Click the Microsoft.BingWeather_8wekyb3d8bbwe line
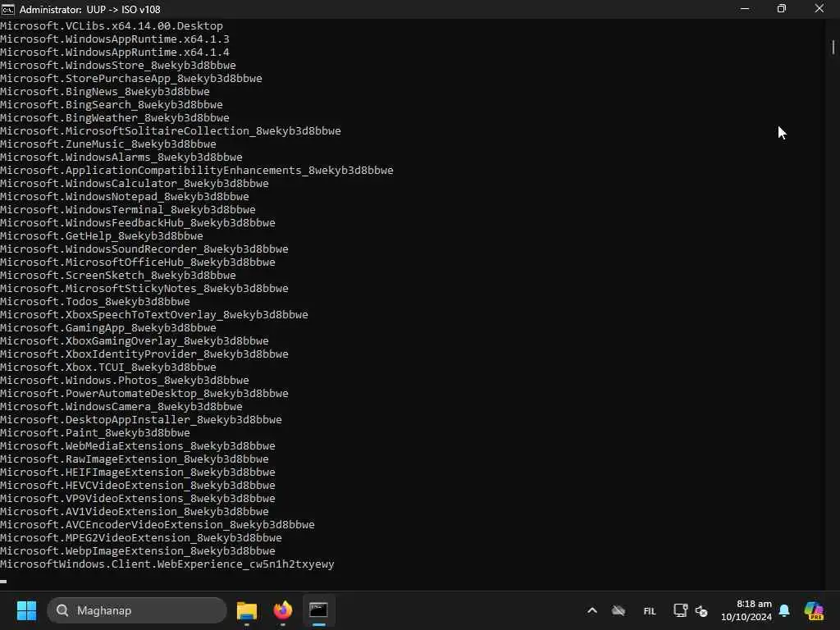Viewport: 840px width, 630px height. pos(115,118)
